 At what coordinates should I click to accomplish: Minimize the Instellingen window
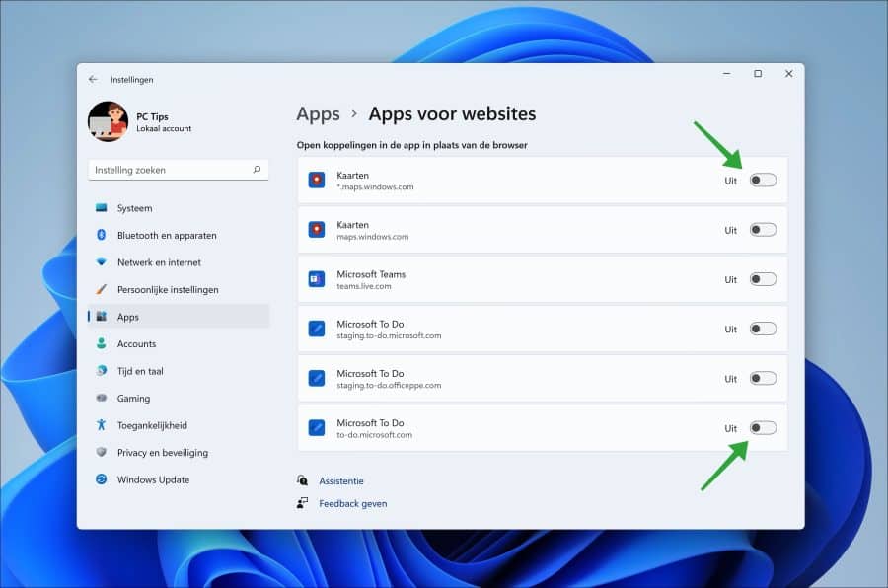(x=726, y=74)
